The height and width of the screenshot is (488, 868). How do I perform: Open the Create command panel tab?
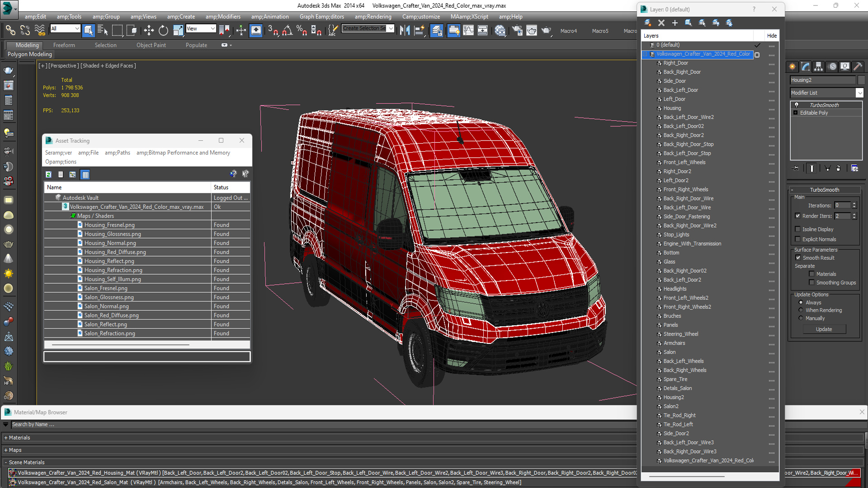[x=793, y=66]
